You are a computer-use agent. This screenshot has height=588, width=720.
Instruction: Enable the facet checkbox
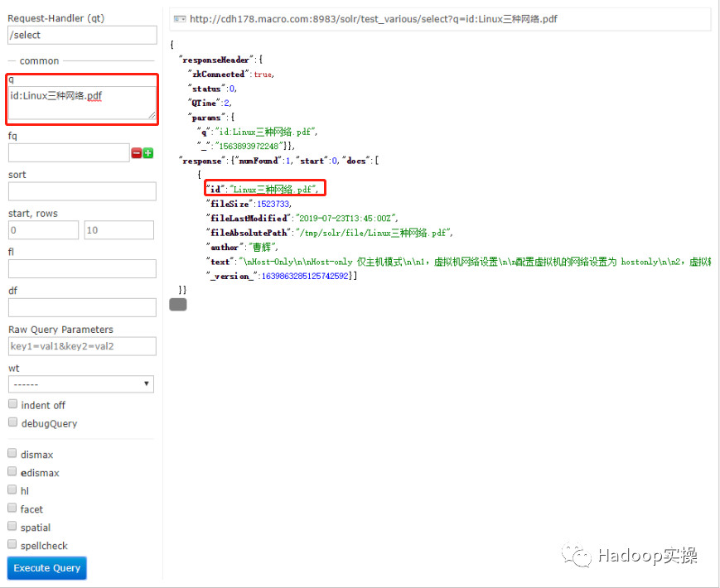(13, 508)
